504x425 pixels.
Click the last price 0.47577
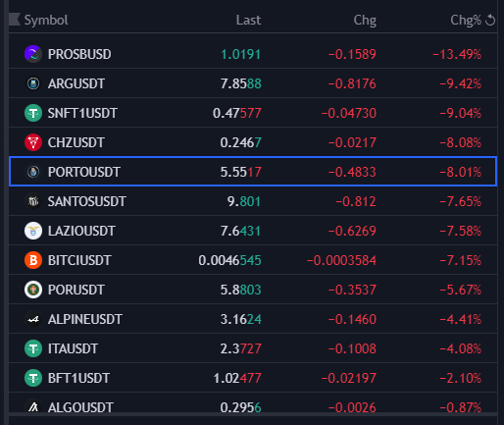pos(236,113)
